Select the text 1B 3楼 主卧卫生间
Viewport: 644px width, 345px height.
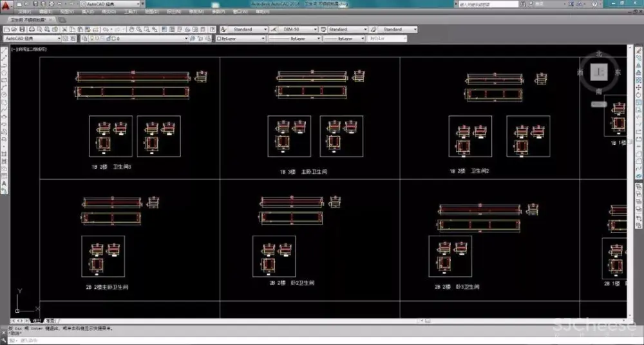[303, 172]
